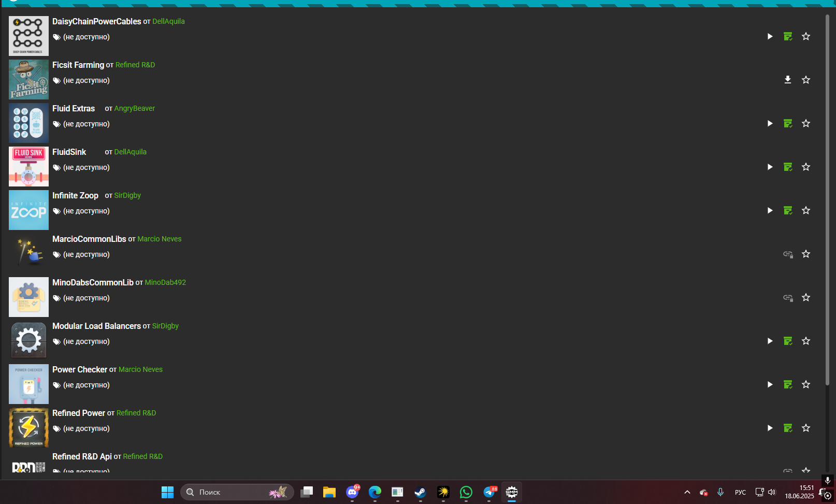Open AngryBeaver author link
This screenshot has width=836, height=504.
(134, 108)
